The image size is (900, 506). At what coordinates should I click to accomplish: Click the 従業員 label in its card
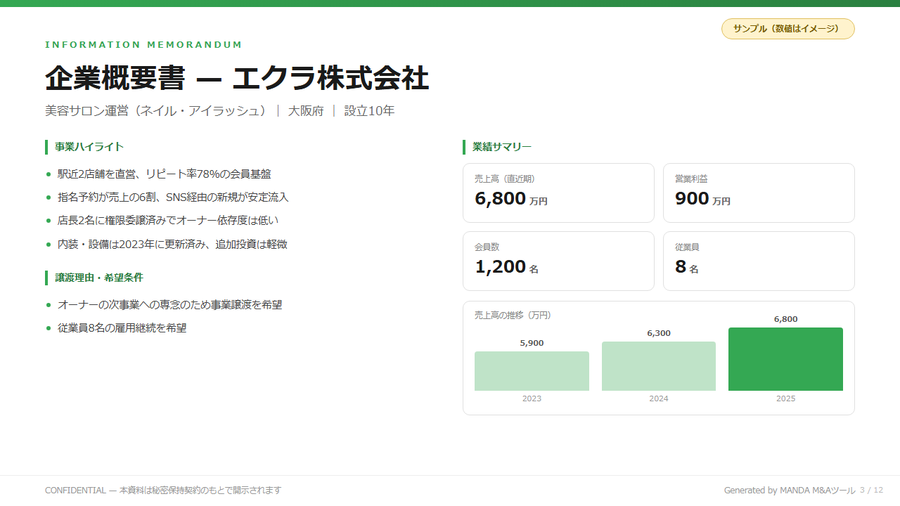point(687,247)
